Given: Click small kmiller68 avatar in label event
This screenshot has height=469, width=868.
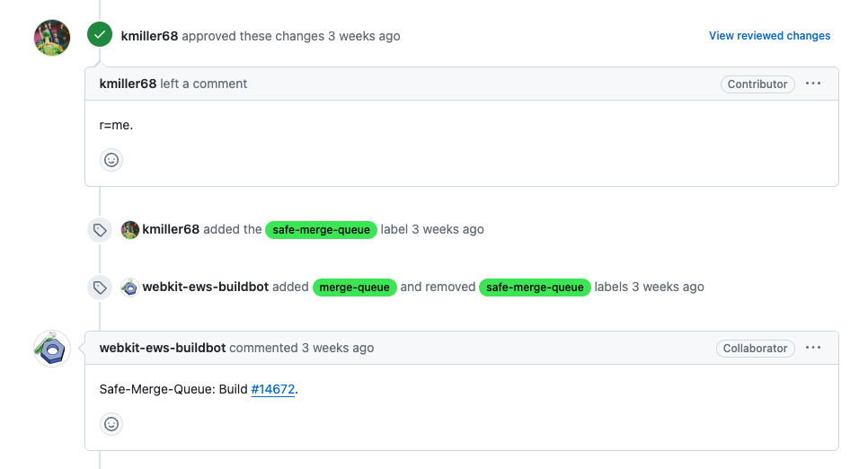Looking at the screenshot, I should click(x=130, y=229).
